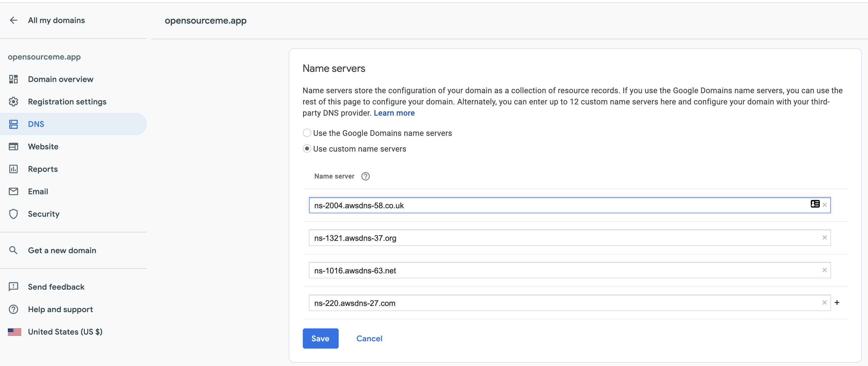The width and height of the screenshot is (868, 366).
Task: Open United States (US $) region selector
Action: [65, 332]
